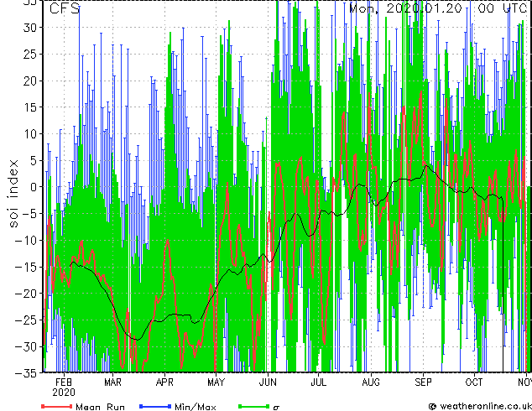Click the MAR month label
Viewport: 532px width, 411px height.
pyautogui.click(x=112, y=382)
